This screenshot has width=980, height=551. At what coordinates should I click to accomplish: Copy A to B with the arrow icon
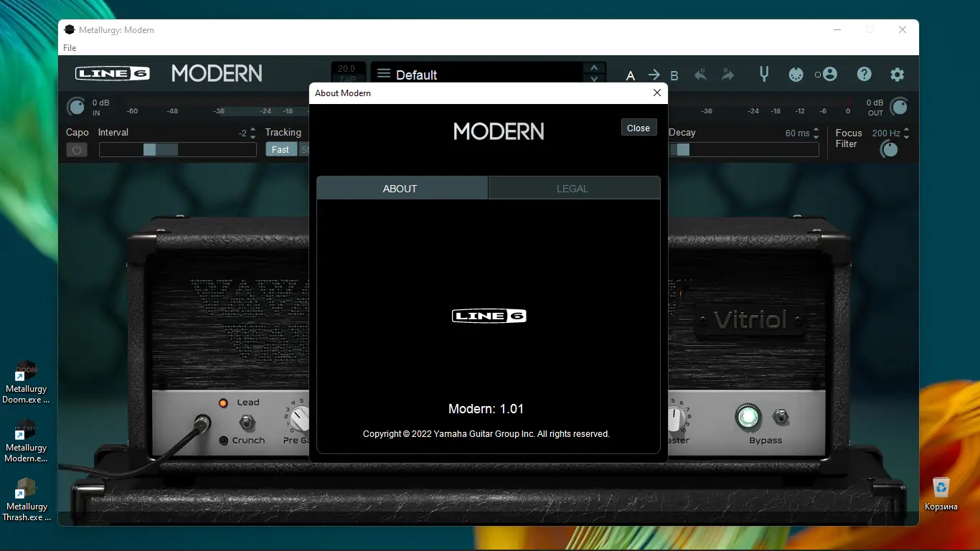point(654,75)
